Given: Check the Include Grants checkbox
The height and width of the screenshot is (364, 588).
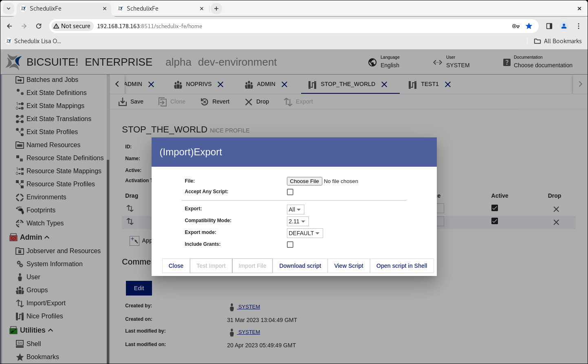Looking at the screenshot, I should pos(290,245).
